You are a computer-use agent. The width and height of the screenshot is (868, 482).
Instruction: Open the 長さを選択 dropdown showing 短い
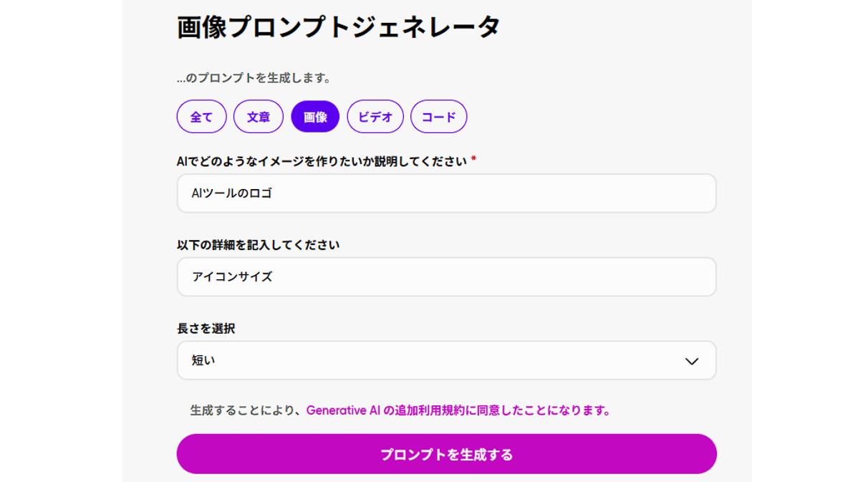[x=446, y=361]
